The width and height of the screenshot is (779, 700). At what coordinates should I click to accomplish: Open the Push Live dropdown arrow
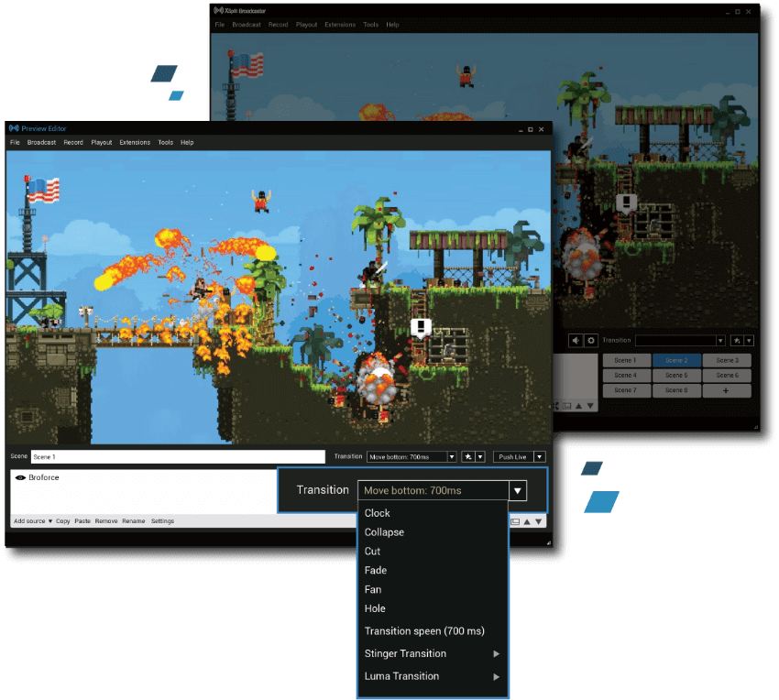pyautogui.click(x=541, y=456)
